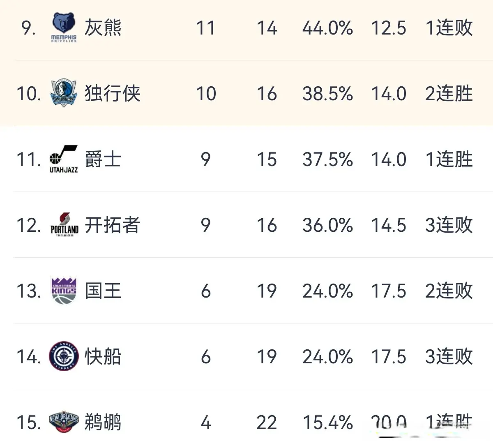Click the 37.5% win percentage
The image size is (493, 448).
pyautogui.click(x=327, y=159)
